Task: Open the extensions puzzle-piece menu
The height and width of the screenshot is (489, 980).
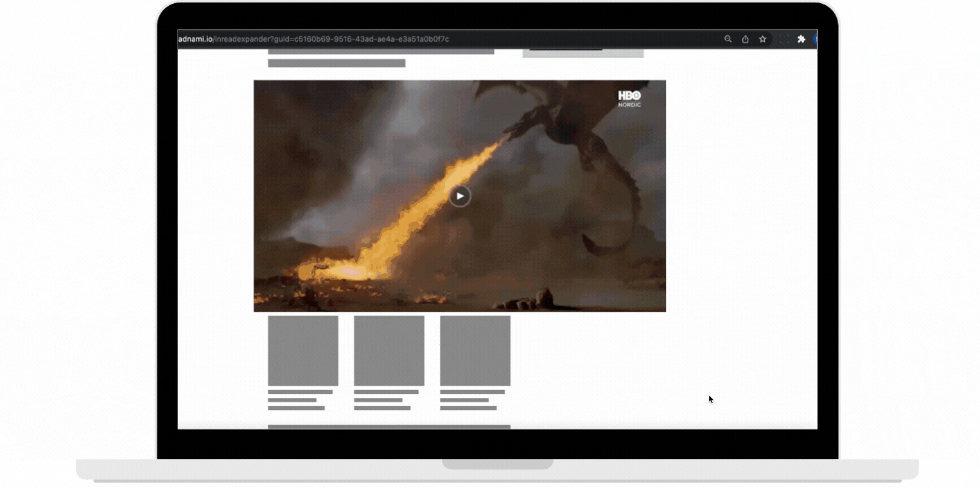Action: 801,39
